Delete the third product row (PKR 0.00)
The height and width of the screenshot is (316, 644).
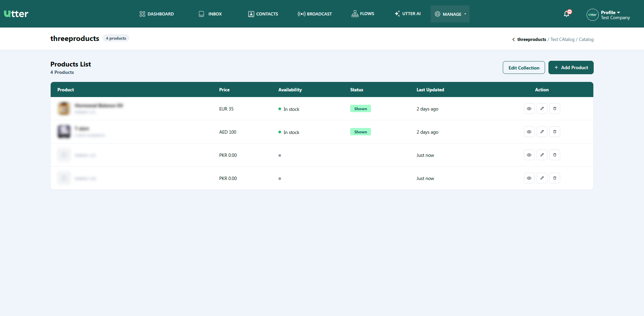(x=554, y=155)
